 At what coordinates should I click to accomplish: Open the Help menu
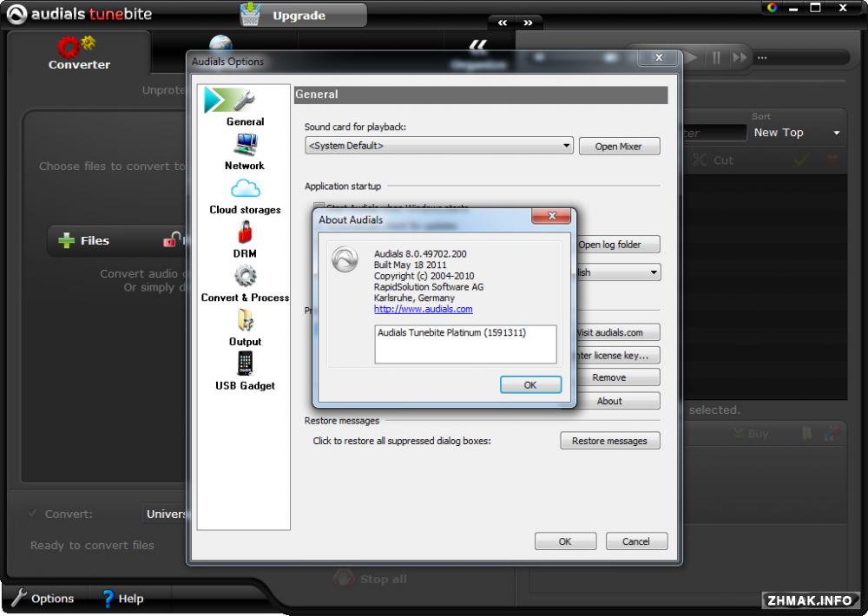pyautogui.click(x=123, y=599)
